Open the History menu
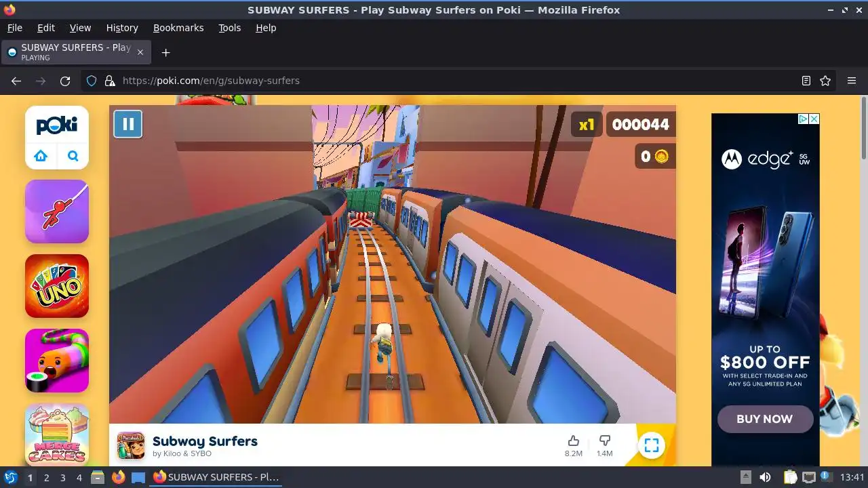The image size is (868, 488). click(x=122, y=28)
